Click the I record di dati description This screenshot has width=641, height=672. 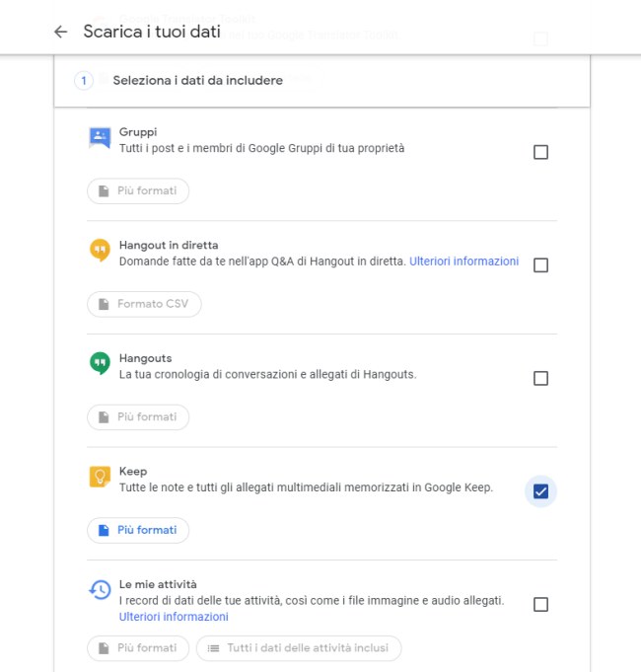pos(312,600)
